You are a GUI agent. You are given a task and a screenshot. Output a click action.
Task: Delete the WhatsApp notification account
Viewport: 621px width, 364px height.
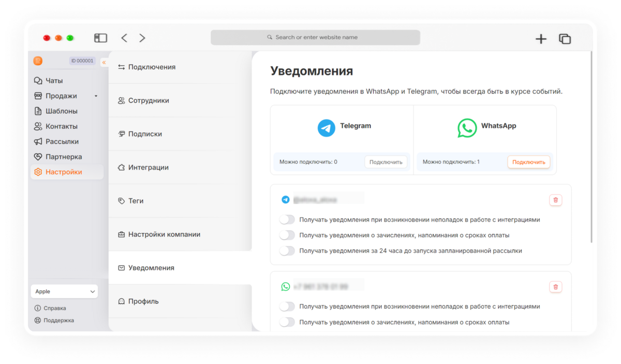point(556,286)
